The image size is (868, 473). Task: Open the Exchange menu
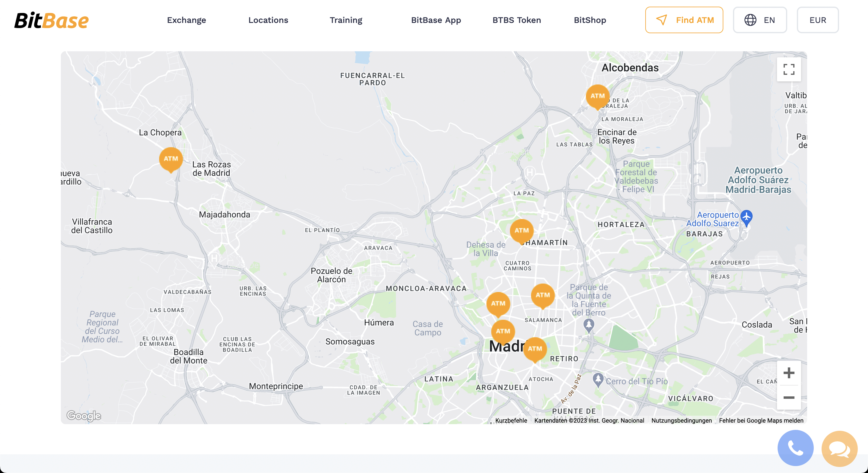[186, 20]
